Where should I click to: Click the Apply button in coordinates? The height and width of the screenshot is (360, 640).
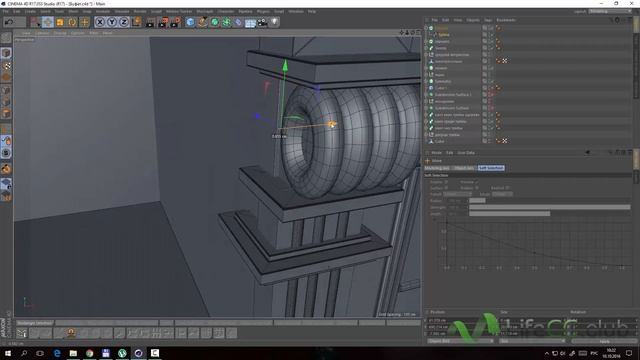pyautogui.click(x=604, y=341)
